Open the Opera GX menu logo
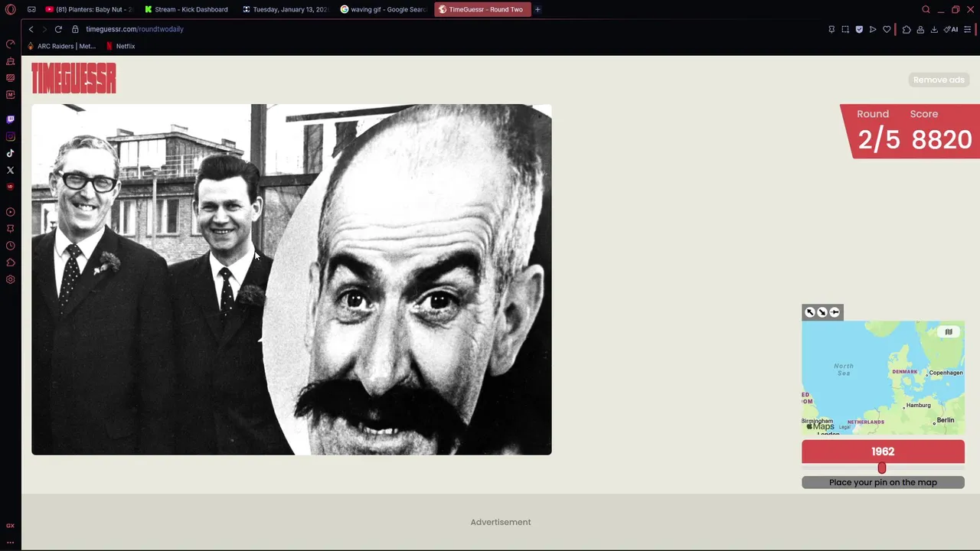980x551 pixels. (10, 9)
